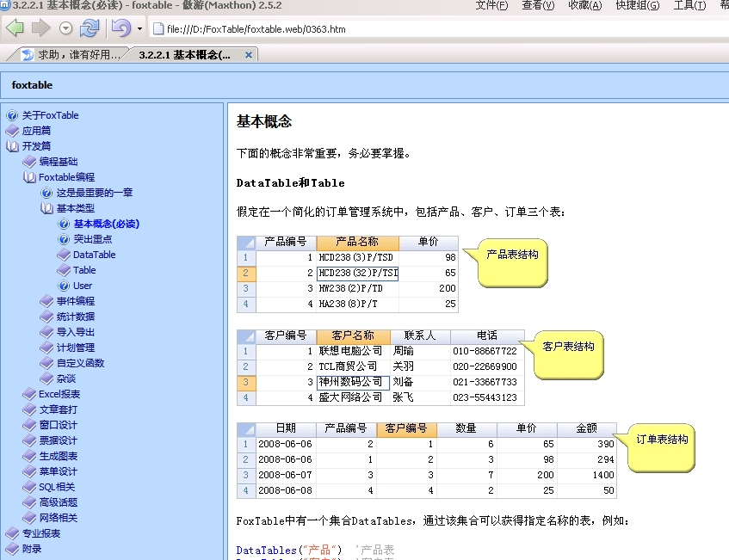Click the 菜单设计 book icon
Screen dimensions: 729x560
pyautogui.click(x=30, y=471)
